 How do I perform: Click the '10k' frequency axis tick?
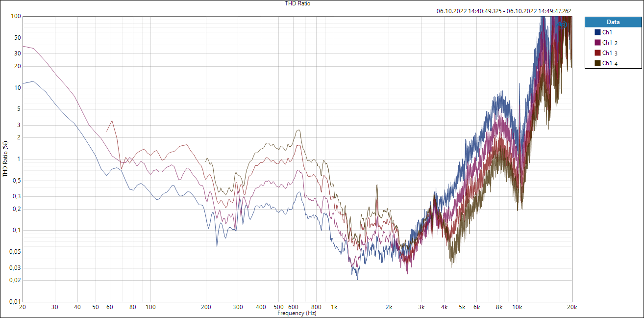(517, 307)
